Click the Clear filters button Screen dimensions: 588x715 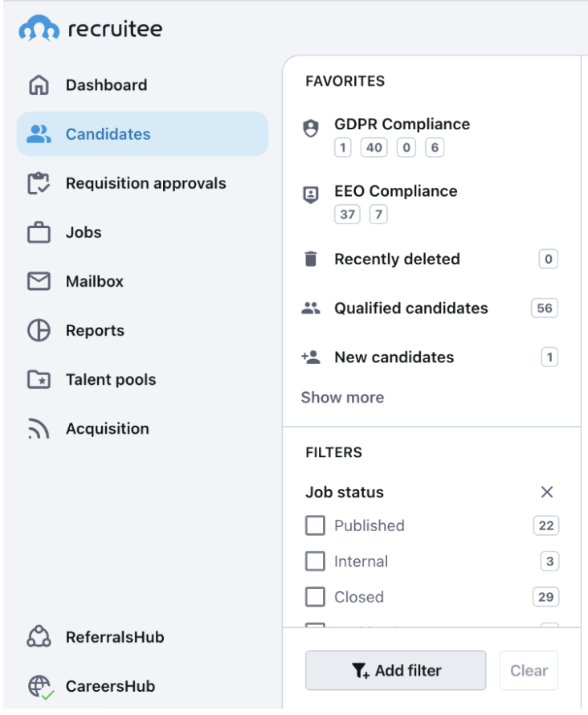(529, 671)
